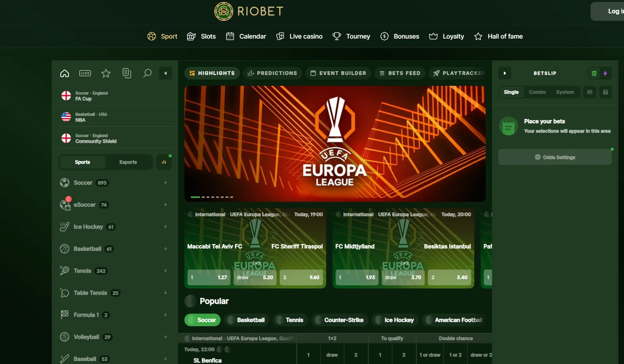Select the first banner carousel indicator
The image size is (624, 364).
[x=195, y=197]
